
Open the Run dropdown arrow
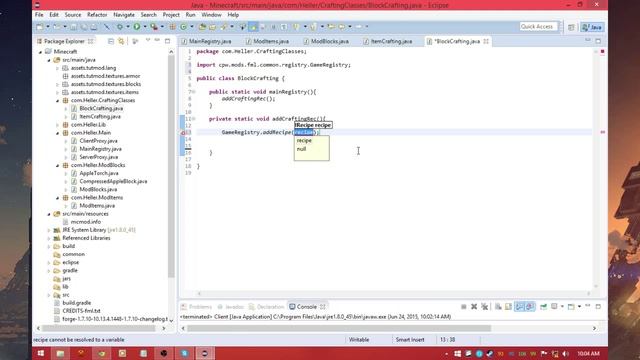[x=144, y=27]
